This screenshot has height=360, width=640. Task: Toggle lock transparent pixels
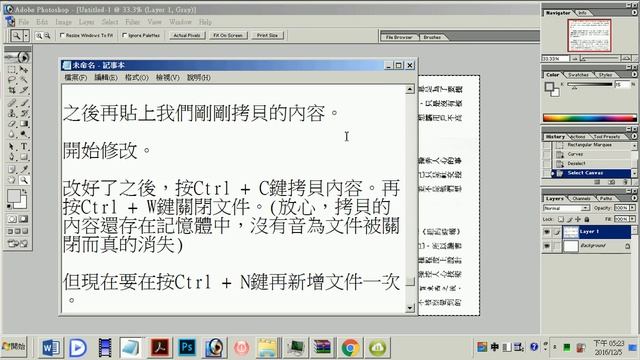coord(561,219)
